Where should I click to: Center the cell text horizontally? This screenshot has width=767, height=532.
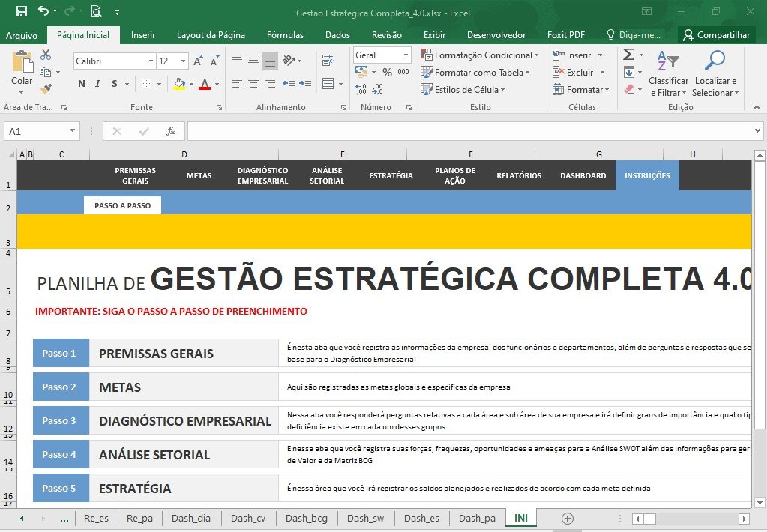pyautogui.click(x=253, y=84)
